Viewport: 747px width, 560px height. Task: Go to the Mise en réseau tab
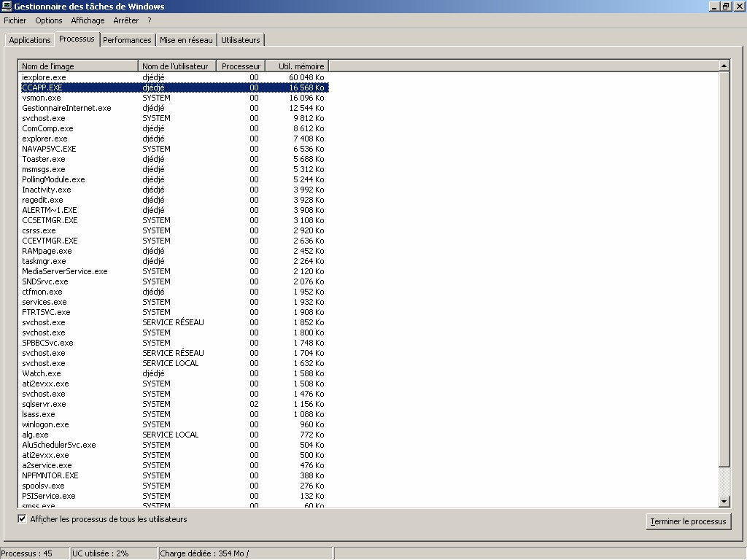click(x=186, y=40)
